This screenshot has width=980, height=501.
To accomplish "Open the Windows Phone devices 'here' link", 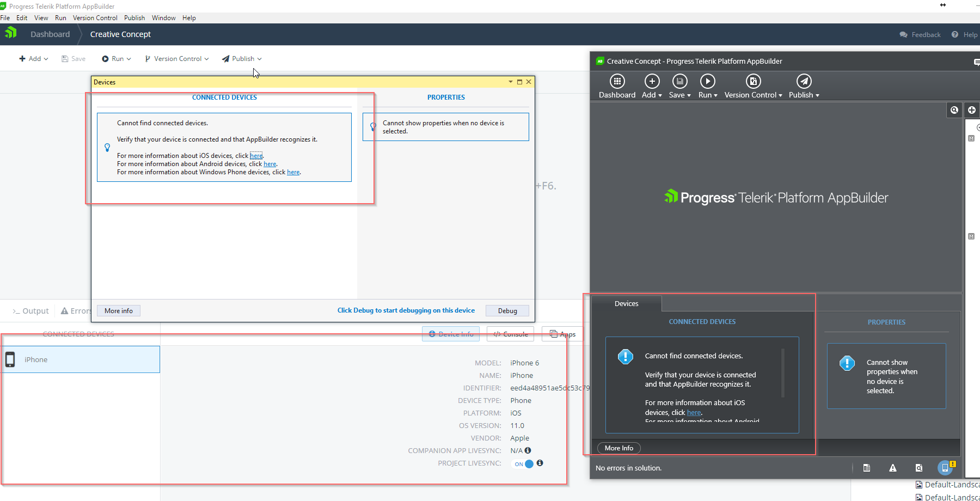I will 293,172.
